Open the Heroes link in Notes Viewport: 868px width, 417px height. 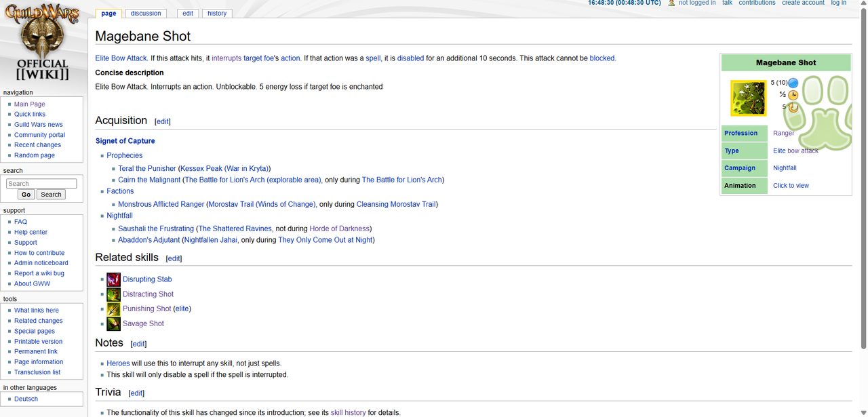[118, 363]
